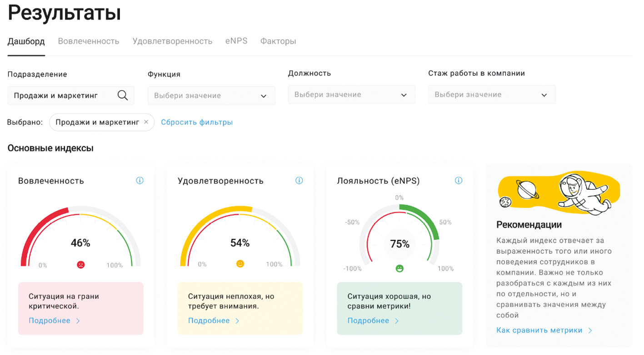Screen dimensions: 644x355
Task: Expand the Функция dropdown
Action: [211, 96]
